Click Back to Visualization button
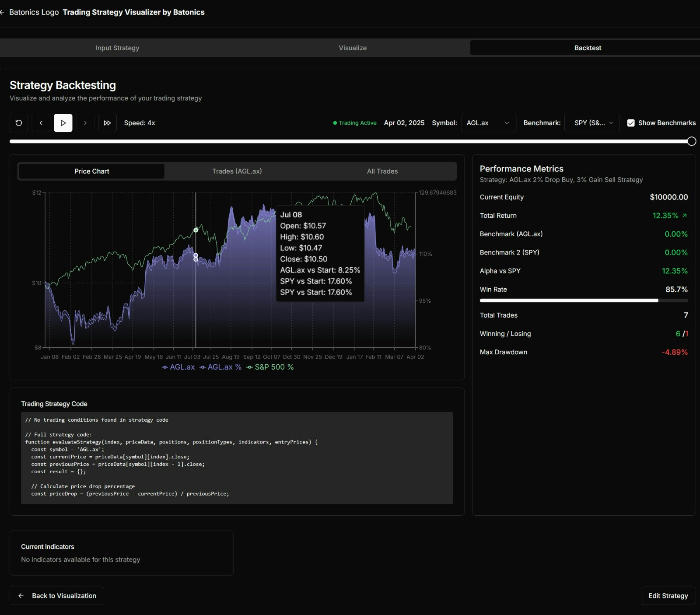The image size is (700, 615). click(57, 596)
